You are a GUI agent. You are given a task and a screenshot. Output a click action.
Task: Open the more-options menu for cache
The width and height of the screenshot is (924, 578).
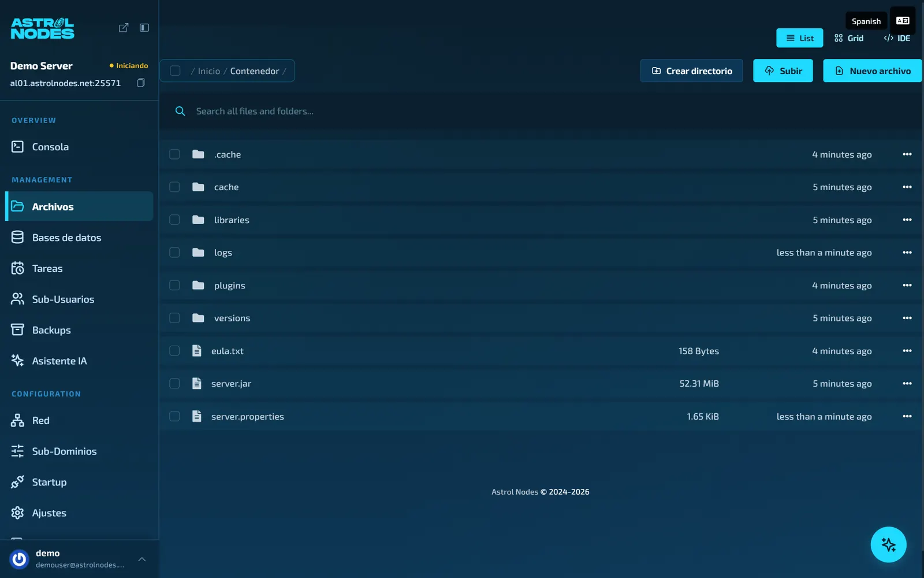point(907,187)
